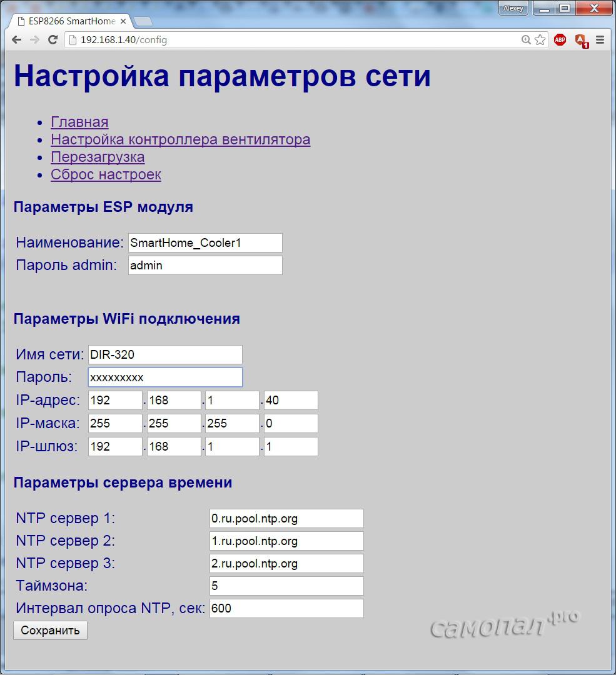Select the ESP8266 SmartHome tab
The image size is (616, 675).
pos(71,21)
